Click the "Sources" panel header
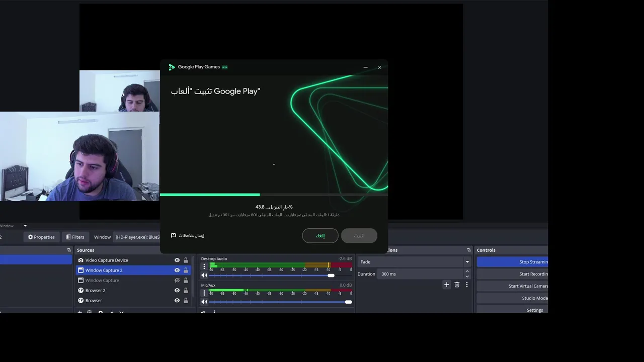The image size is (644, 362). tap(86, 250)
